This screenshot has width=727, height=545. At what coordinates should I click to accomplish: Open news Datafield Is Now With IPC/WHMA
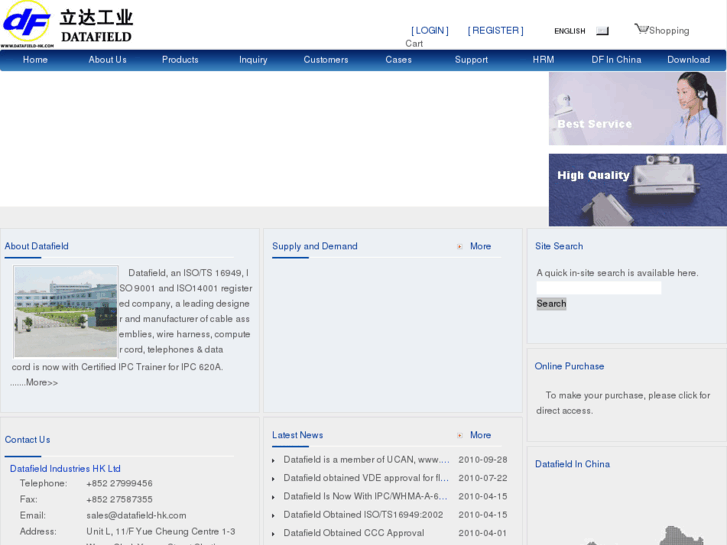pyautogui.click(x=365, y=496)
